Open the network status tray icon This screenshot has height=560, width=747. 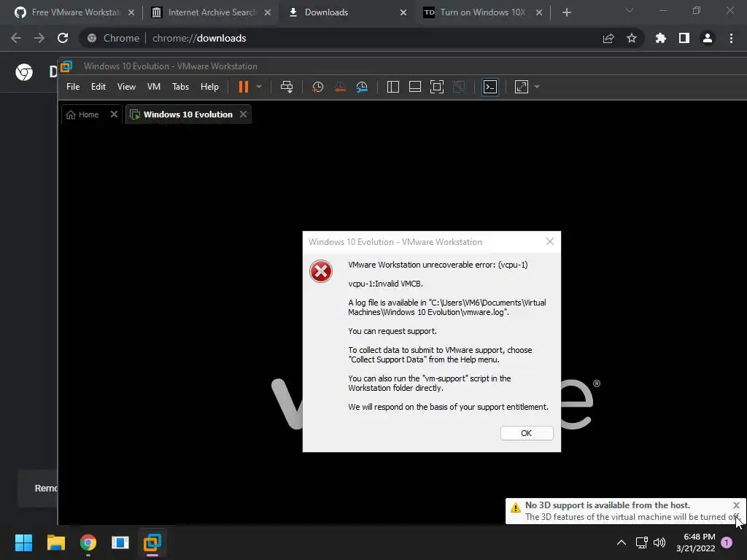tap(642, 542)
